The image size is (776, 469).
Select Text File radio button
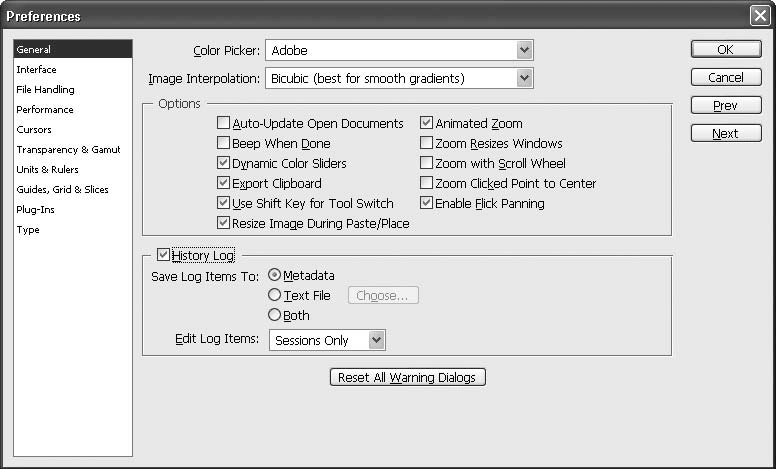point(275,296)
